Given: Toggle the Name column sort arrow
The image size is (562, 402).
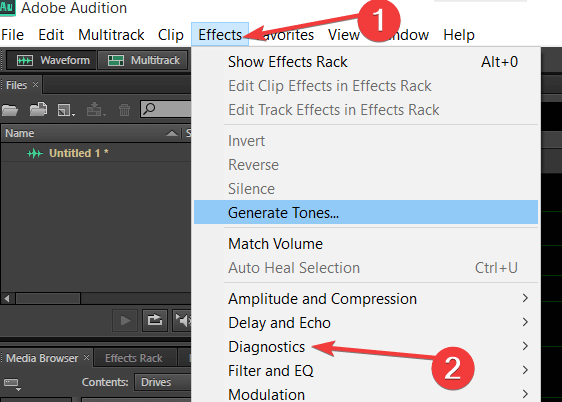Looking at the screenshot, I should (172, 134).
